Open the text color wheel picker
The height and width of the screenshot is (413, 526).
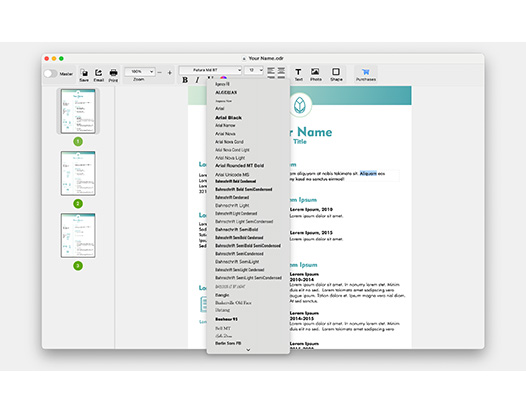pyautogui.click(x=223, y=79)
